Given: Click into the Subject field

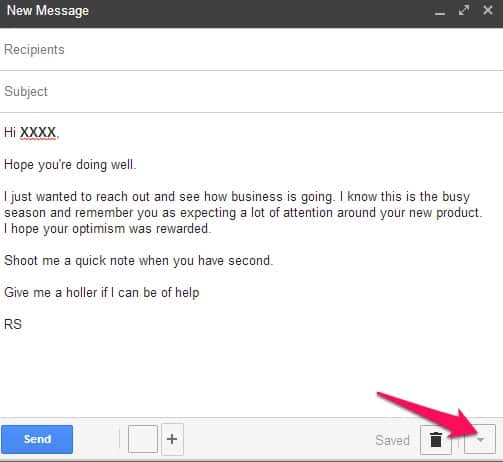Looking at the screenshot, I should 251,91.
